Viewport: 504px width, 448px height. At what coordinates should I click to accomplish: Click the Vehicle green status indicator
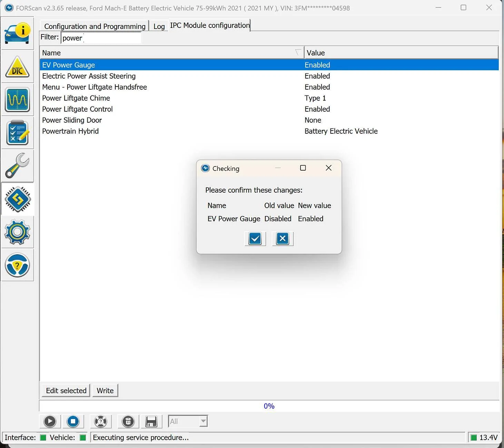click(83, 437)
